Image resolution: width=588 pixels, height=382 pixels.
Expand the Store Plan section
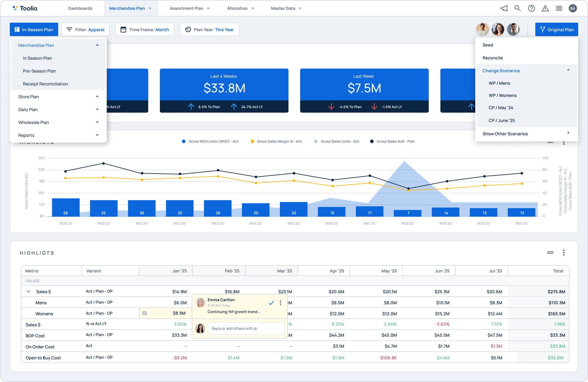tap(97, 96)
